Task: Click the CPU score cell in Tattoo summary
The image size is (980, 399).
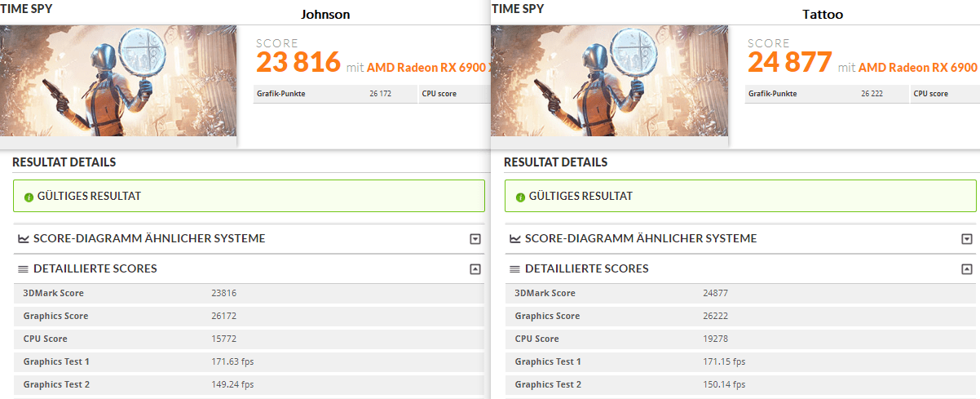Action: [945, 94]
